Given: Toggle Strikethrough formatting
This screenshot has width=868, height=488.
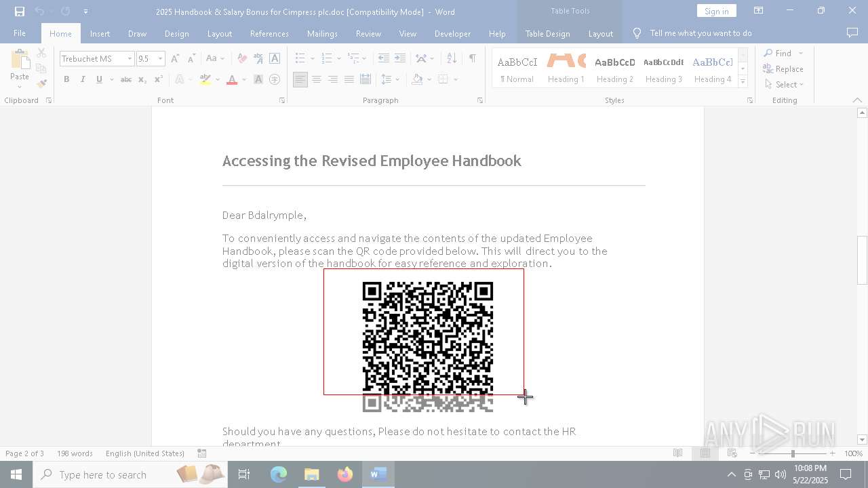Looking at the screenshot, I should click(x=126, y=79).
